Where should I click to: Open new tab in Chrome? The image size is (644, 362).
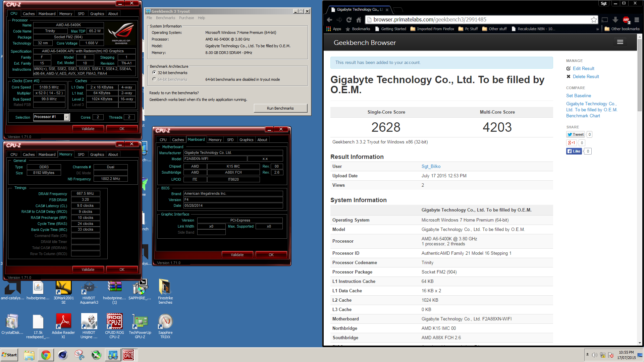coord(398,10)
